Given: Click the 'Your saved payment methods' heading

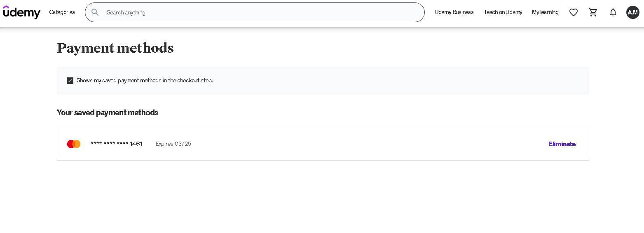Looking at the screenshot, I should [108, 113].
